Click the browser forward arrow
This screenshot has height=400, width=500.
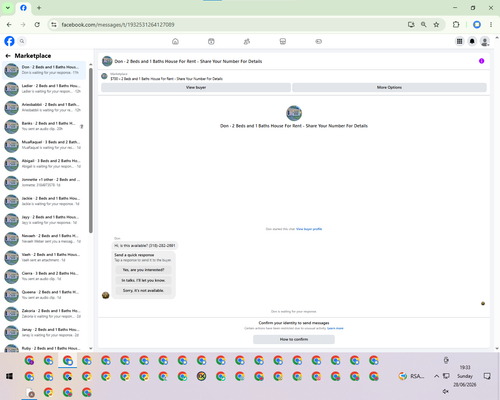tap(23, 25)
